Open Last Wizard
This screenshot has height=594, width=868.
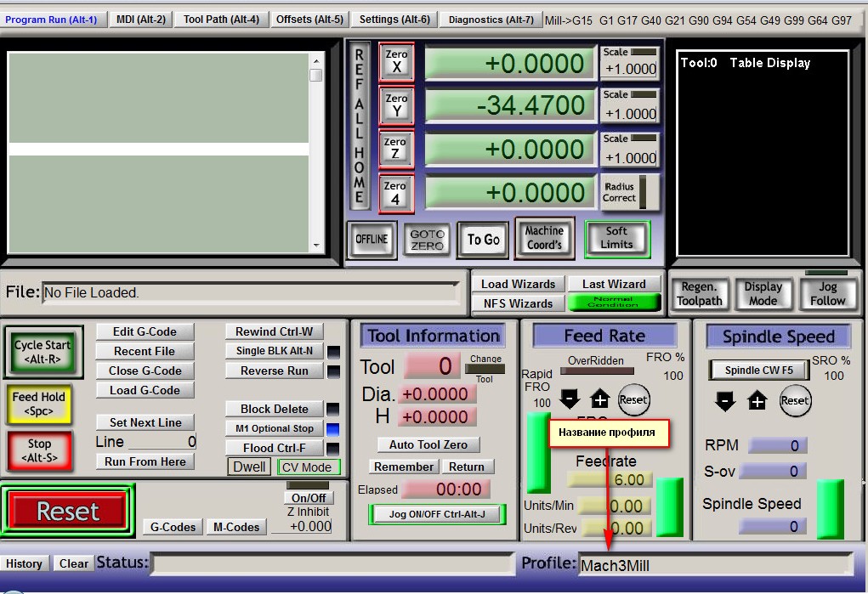tap(614, 284)
